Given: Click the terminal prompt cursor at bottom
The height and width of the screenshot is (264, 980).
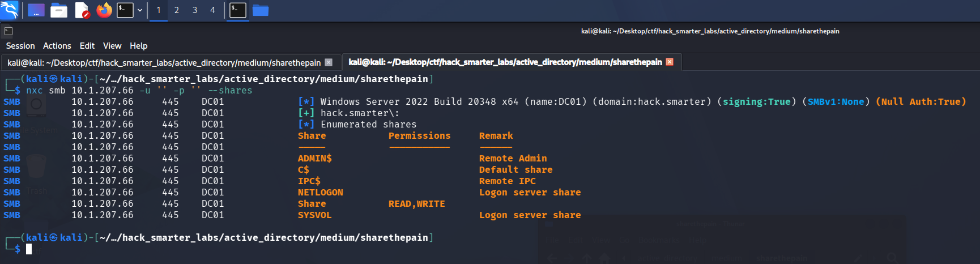Looking at the screenshot, I should 29,249.
